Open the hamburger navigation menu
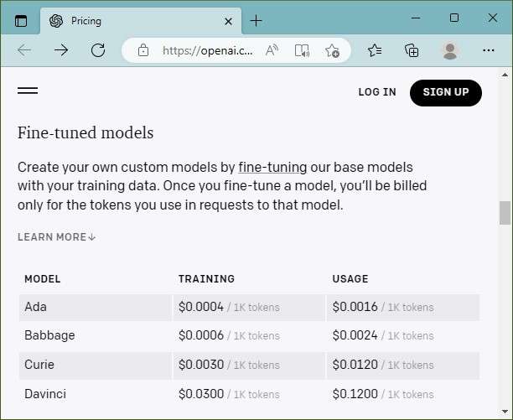 click(x=28, y=91)
